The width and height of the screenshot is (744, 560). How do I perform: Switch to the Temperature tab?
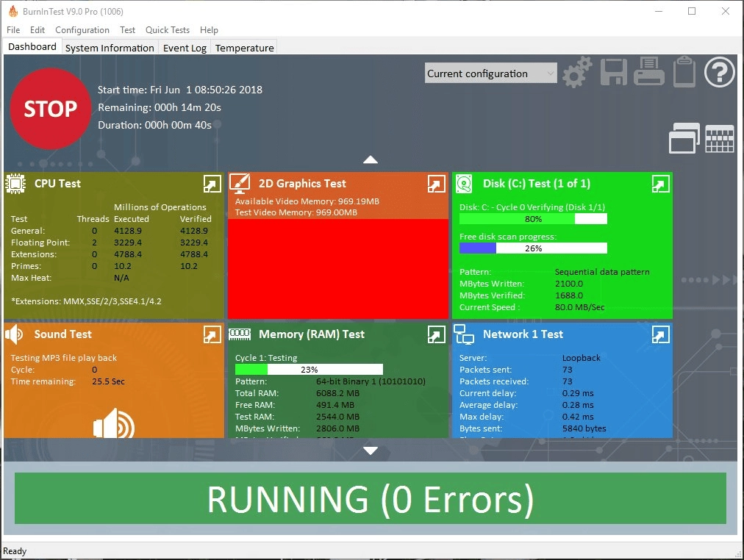click(244, 48)
